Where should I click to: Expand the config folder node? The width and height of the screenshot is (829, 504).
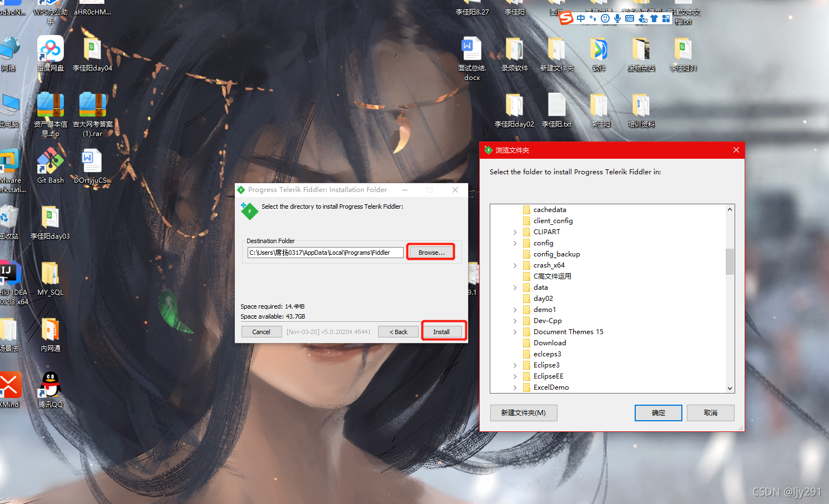tap(515, 243)
